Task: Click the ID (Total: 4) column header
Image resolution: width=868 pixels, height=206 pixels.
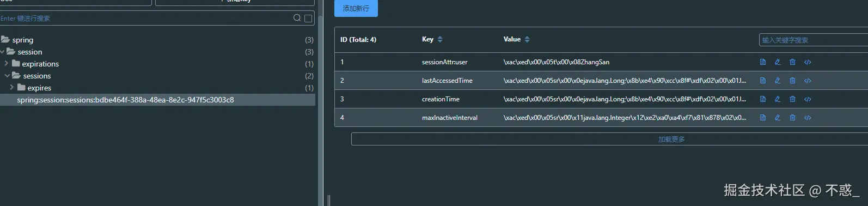Action: (x=358, y=39)
